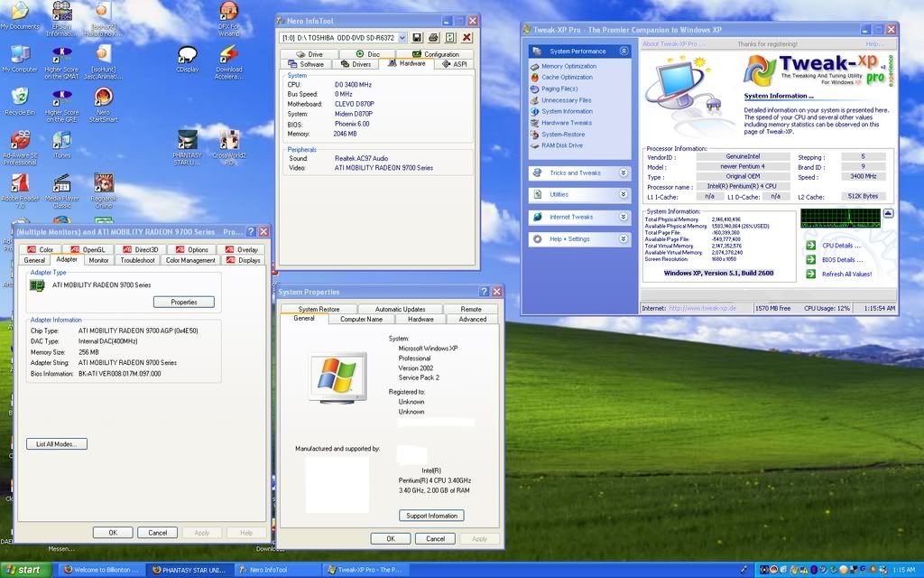Image resolution: width=924 pixels, height=578 pixels.
Task: Click the save icon in Nero InfoTool
Action: coord(417,38)
